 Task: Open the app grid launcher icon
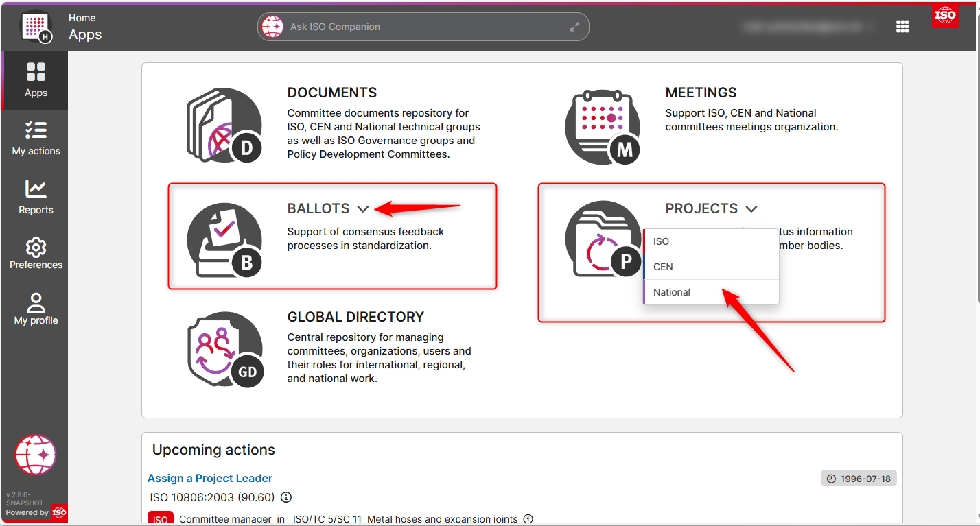[x=902, y=27]
